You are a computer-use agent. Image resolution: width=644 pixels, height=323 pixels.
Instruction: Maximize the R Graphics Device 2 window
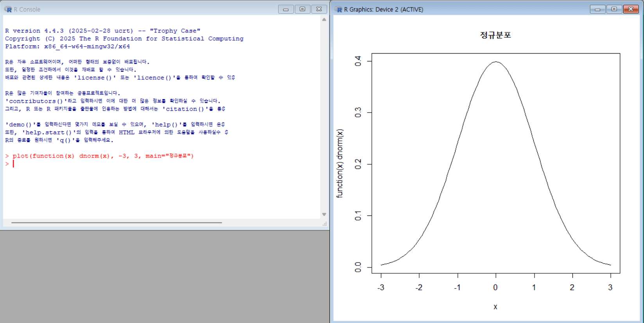(x=614, y=9)
